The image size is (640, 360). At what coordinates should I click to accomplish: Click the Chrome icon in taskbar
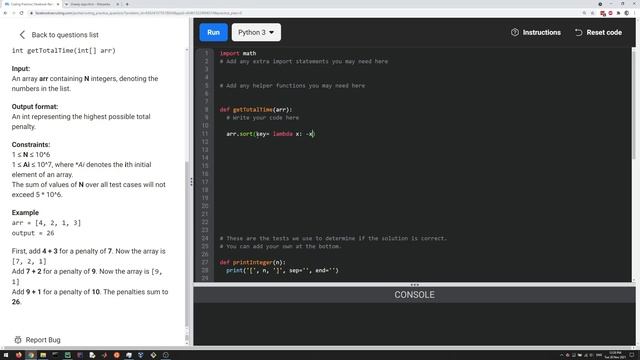(x=31, y=355)
